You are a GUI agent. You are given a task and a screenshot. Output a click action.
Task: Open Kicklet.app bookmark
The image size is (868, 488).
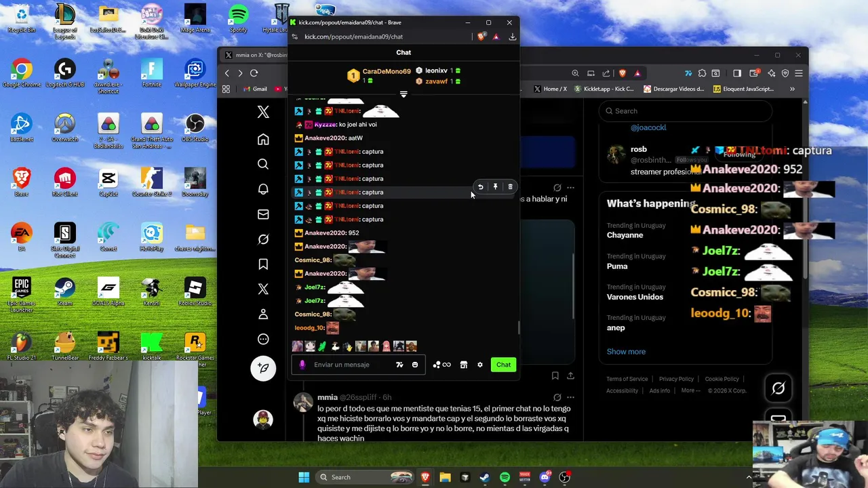pyautogui.click(x=604, y=89)
